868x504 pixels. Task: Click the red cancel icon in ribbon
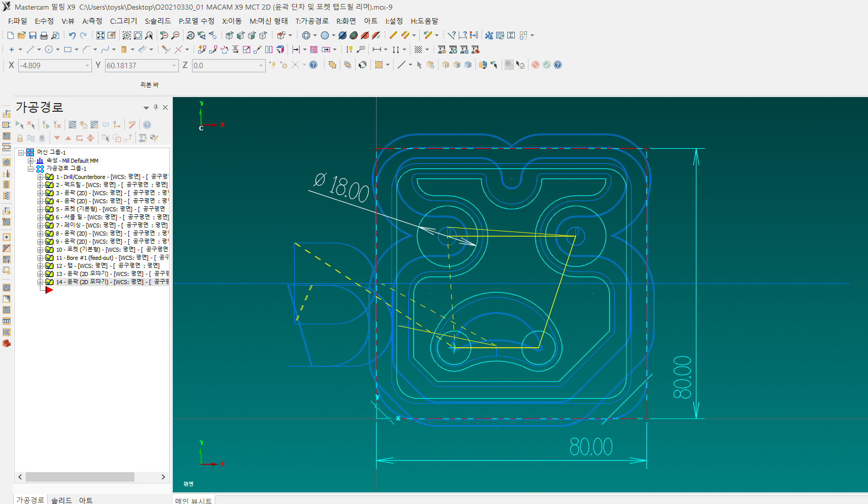[x=536, y=65]
